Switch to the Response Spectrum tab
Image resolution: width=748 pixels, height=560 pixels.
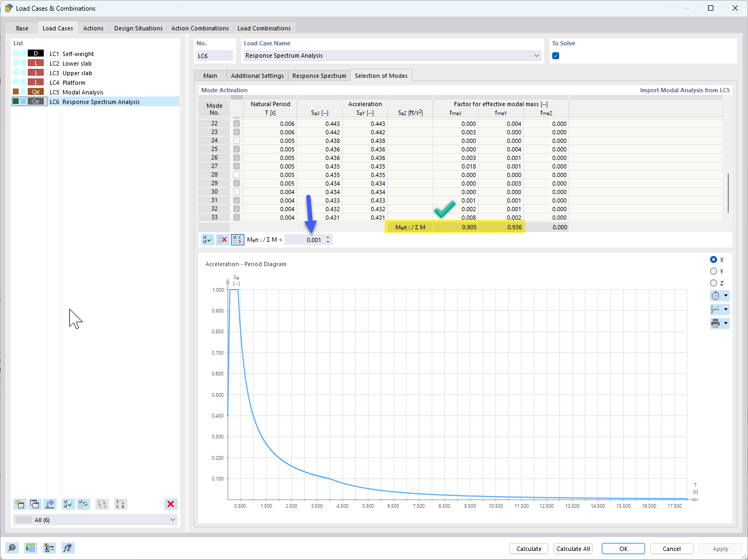tap(319, 76)
